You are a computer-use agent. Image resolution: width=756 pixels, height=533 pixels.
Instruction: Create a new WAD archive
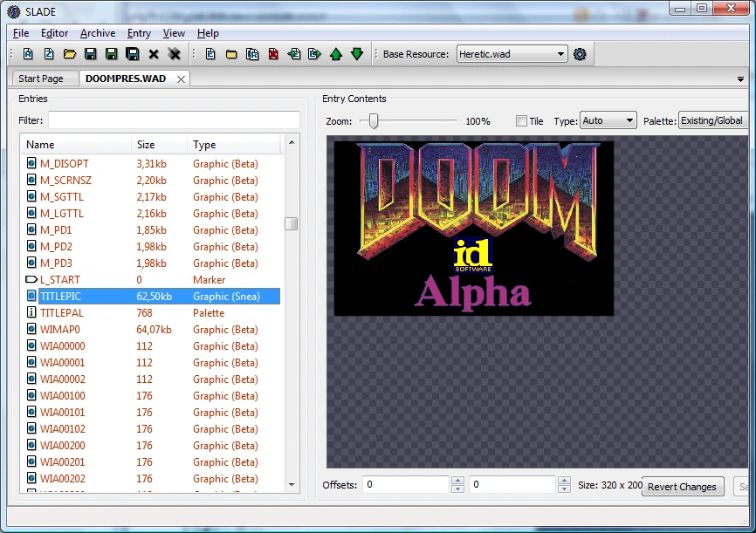click(x=28, y=54)
